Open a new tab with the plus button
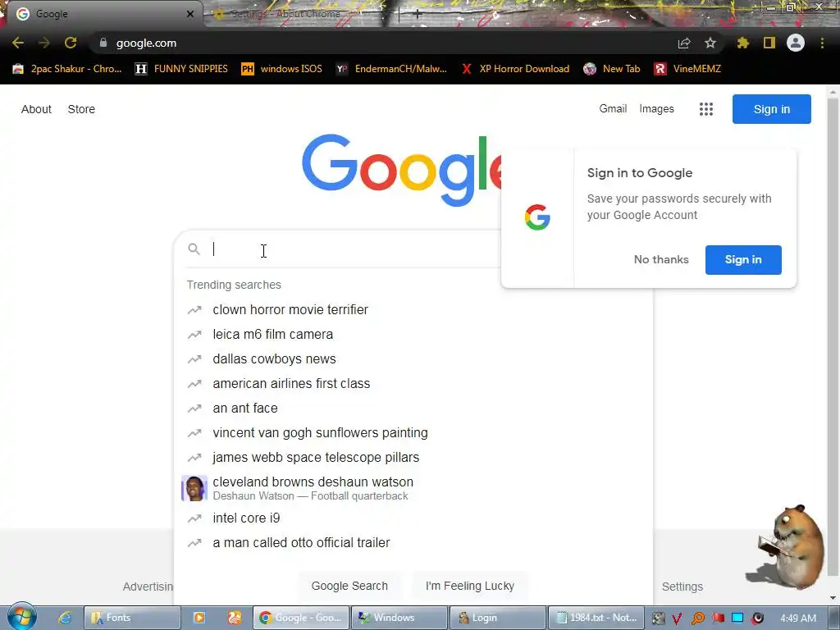This screenshot has width=840, height=630. click(x=418, y=14)
